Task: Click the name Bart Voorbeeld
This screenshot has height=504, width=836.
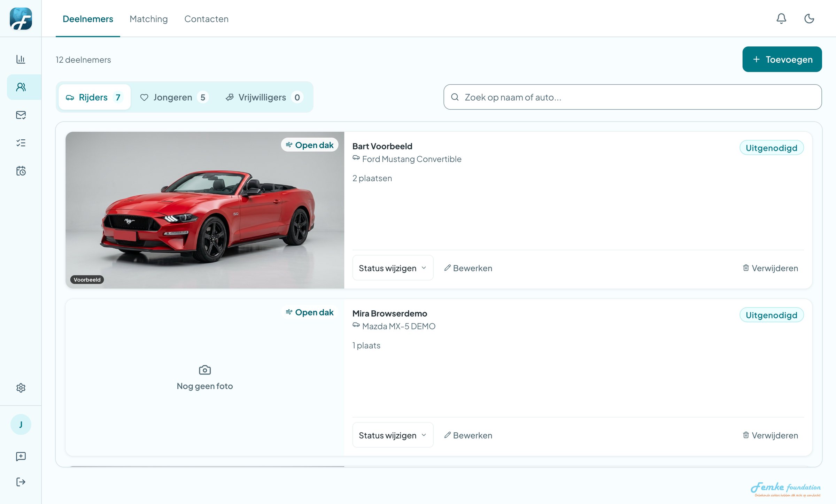Action: point(382,146)
